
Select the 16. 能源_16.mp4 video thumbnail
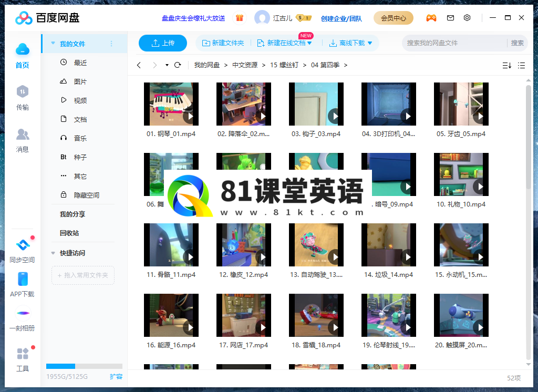click(x=171, y=315)
